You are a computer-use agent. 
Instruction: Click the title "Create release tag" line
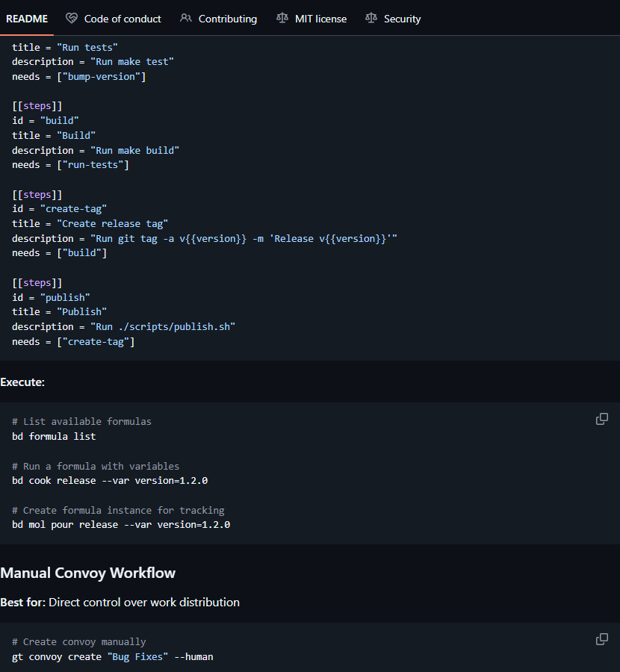click(x=90, y=224)
